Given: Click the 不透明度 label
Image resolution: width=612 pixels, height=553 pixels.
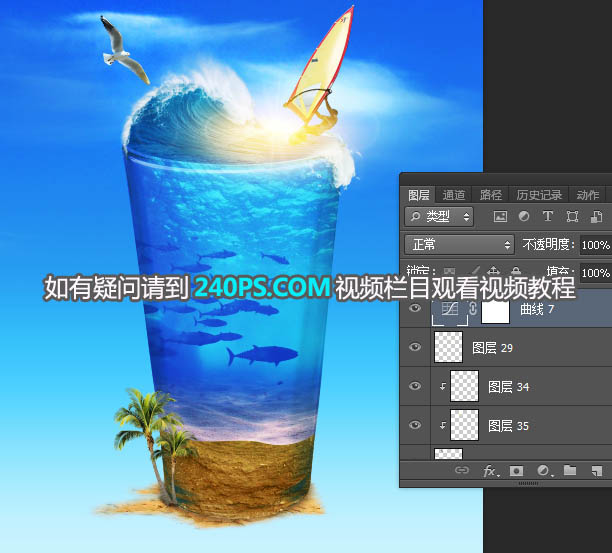Looking at the screenshot, I should click(548, 245).
